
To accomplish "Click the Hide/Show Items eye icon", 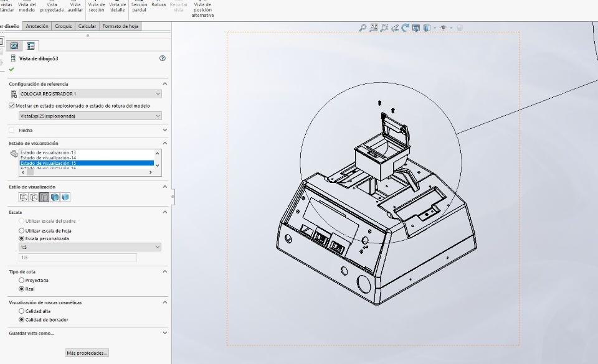I will [x=443, y=28].
